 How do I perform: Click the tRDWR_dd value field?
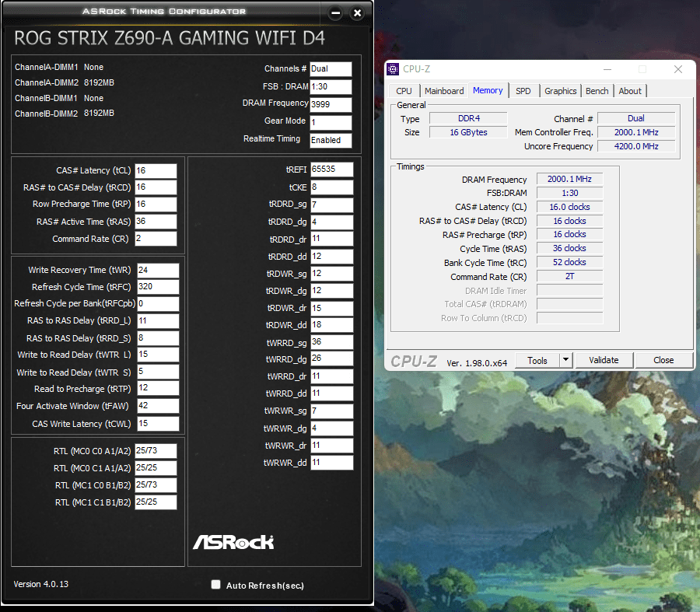pyautogui.click(x=332, y=325)
